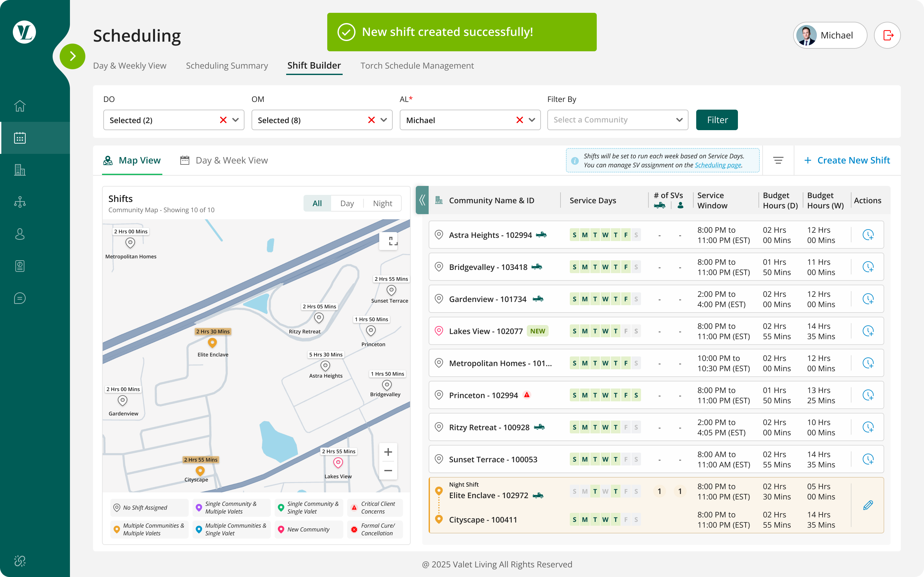
Task: Expand the sidebar with the green arrow button
Action: [x=73, y=56]
